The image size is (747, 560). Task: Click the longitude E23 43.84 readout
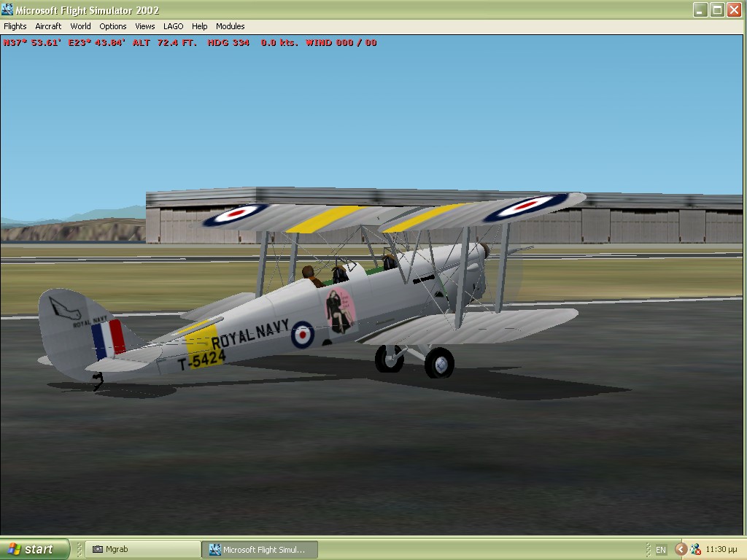pyautogui.click(x=97, y=42)
